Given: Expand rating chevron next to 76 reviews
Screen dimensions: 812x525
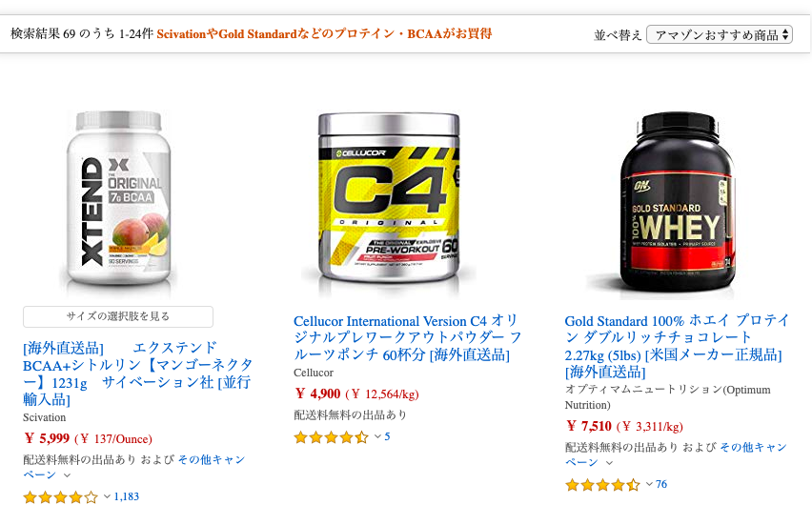Looking at the screenshot, I should tap(649, 484).
